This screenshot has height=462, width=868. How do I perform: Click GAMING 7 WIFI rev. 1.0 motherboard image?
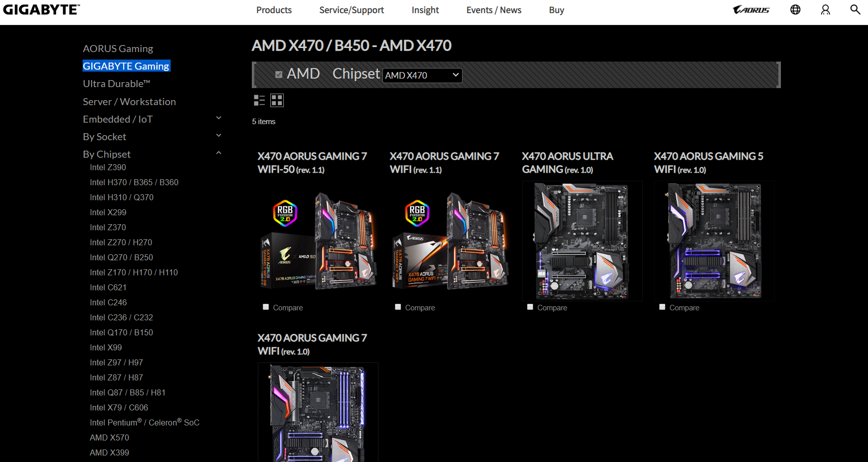coord(318,412)
